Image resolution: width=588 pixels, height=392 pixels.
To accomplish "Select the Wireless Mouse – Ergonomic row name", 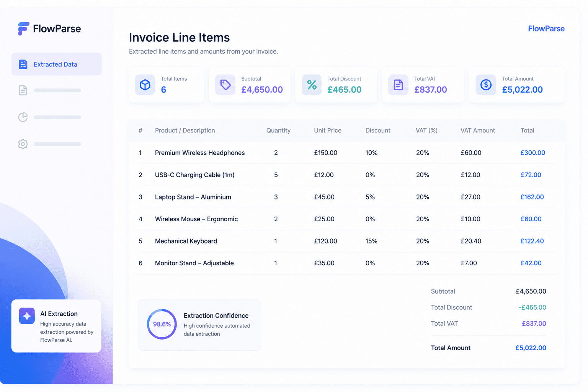I will click(x=196, y=219).
